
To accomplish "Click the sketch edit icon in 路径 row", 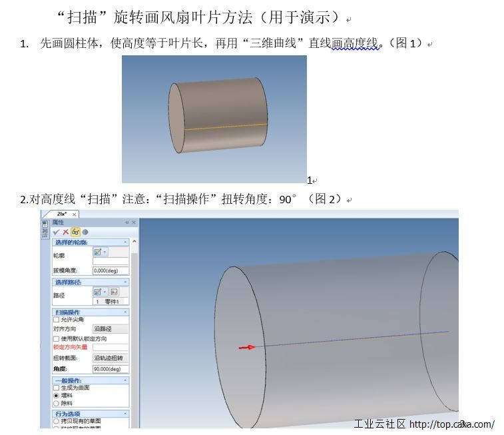I will pos(98,292).
